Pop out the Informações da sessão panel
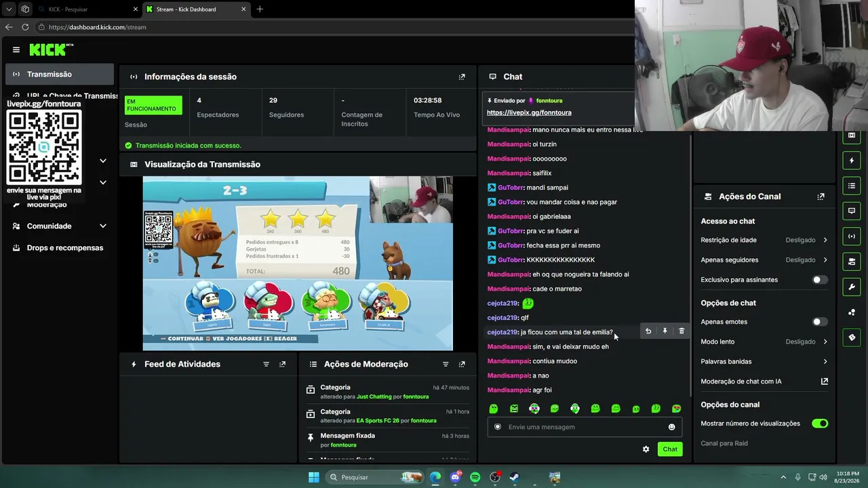 462,77
